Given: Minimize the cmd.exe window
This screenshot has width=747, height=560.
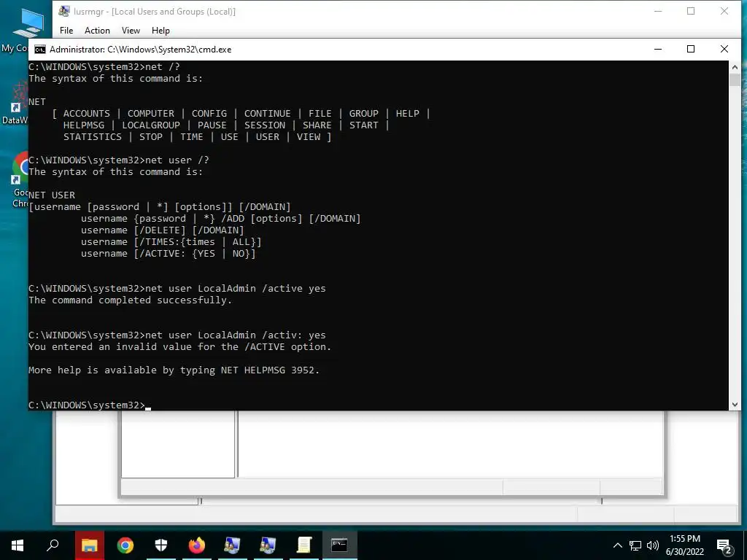Looking at the screenshot, I should [658, 49].
